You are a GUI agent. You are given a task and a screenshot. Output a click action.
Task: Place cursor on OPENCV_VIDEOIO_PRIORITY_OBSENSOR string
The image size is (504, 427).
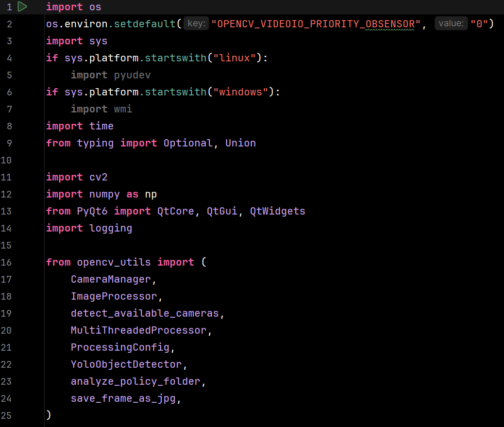tap(315, 24)
